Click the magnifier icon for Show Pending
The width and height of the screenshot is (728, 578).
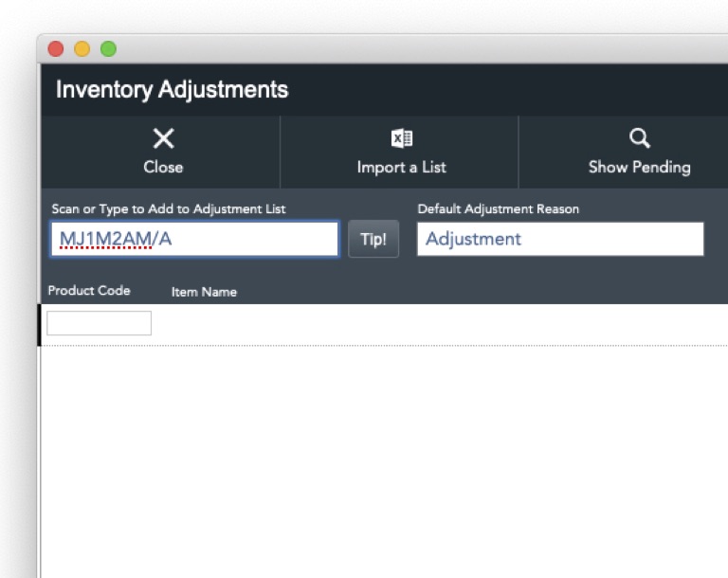[640, 139]
